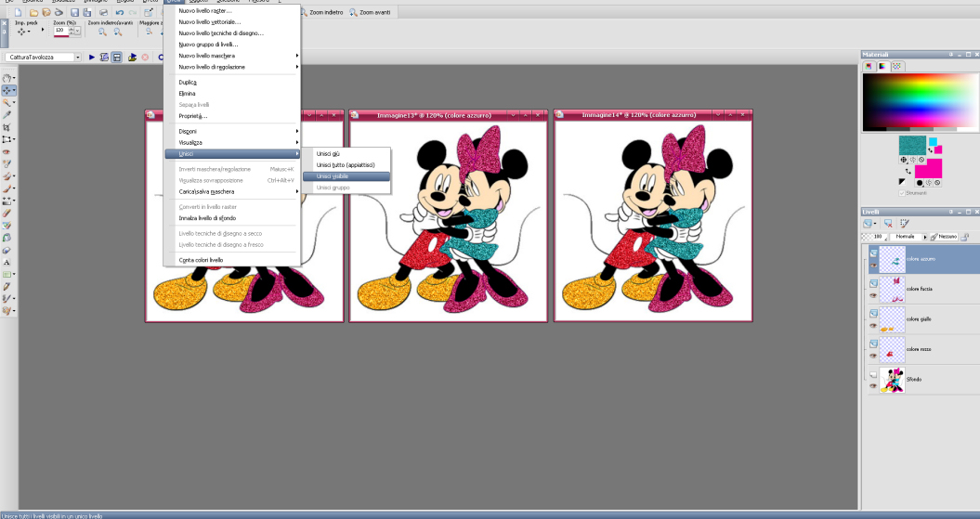Click the Zoom percent stepper arrows

[72, 30]
